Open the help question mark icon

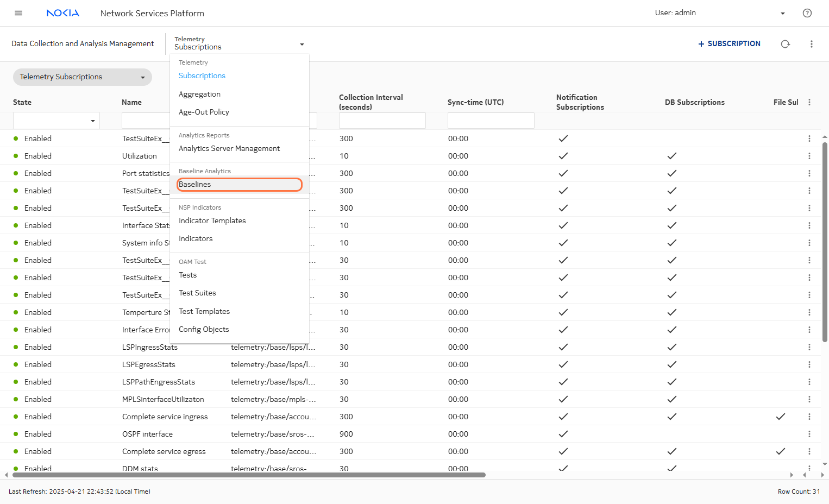[807, 13]
